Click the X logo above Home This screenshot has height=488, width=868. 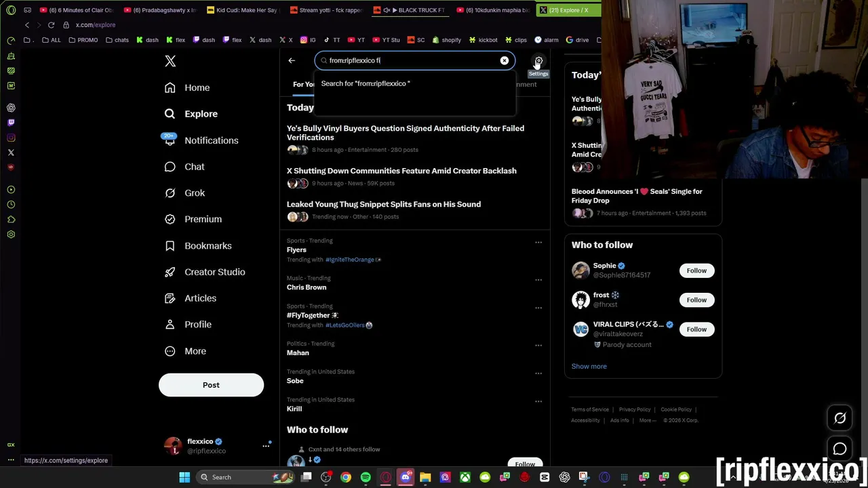(170, 62)
